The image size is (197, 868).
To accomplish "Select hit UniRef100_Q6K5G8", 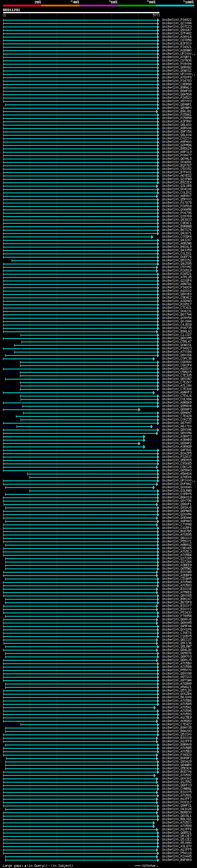I will tap(176, 94).
